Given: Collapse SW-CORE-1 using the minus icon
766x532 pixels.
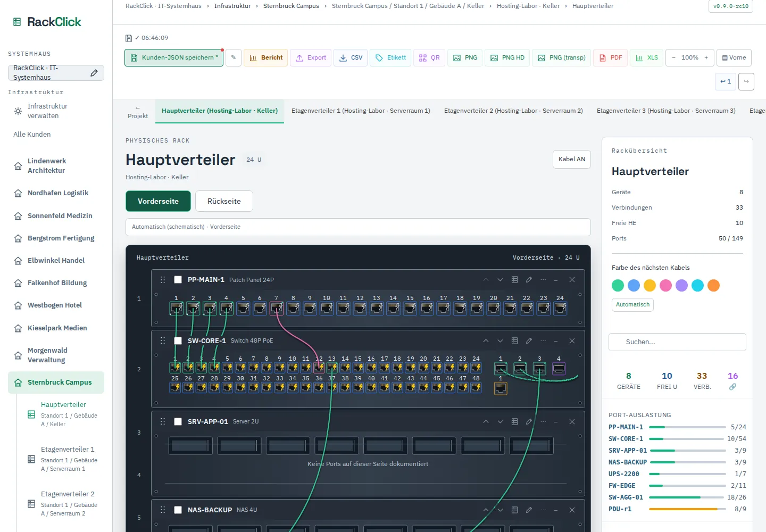Looking at the screenshot, I should tap(556, 341).
